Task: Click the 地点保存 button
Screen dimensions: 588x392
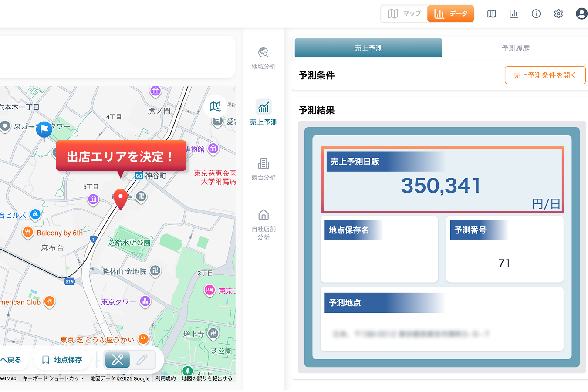Action: 62,360
